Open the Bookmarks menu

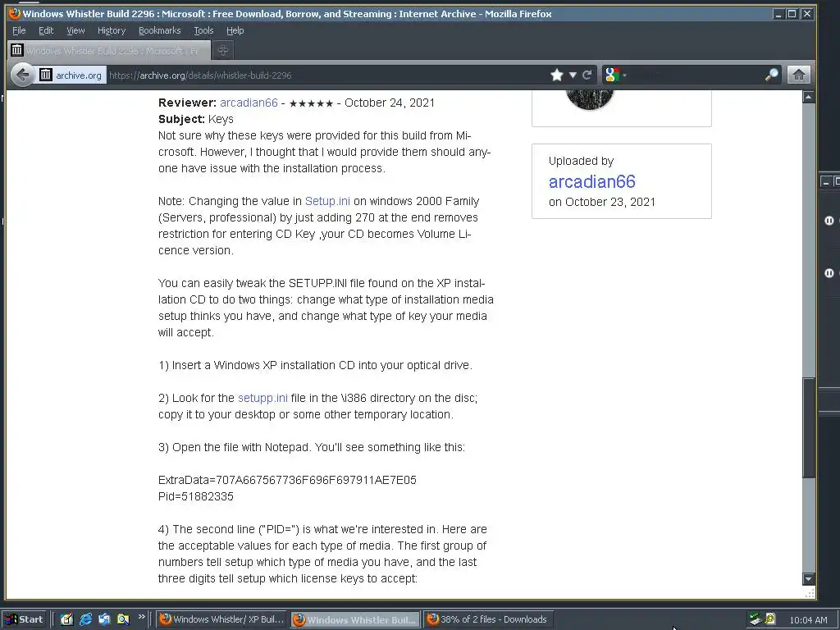(x=160, y=30)
